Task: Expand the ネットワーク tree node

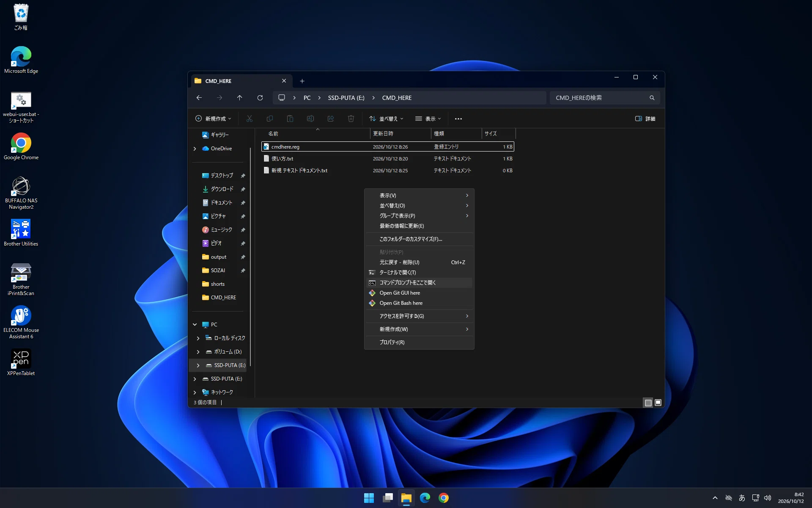Action: (x=195, y=392)
